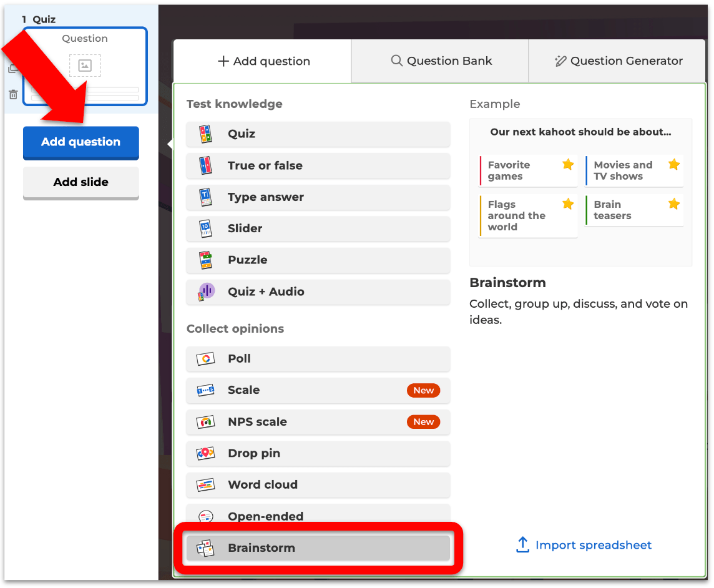
Task: Click the Scale question icon
Action: point(205,390)
